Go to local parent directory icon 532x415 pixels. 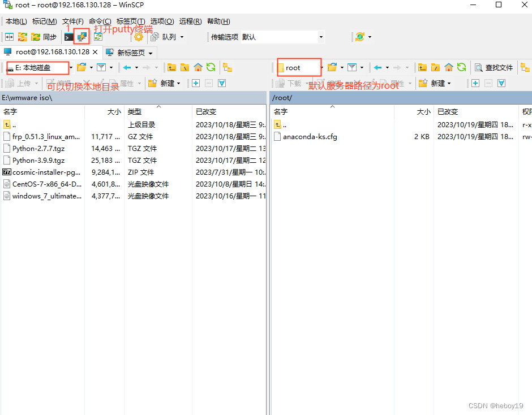click(x=171, y=67)
